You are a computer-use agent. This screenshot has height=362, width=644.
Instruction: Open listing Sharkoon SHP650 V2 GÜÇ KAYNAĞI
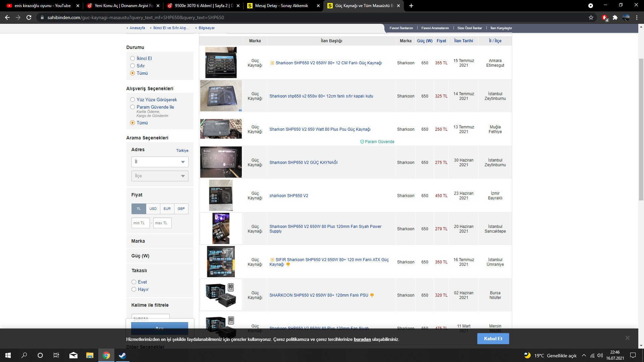tap(304, 163)
